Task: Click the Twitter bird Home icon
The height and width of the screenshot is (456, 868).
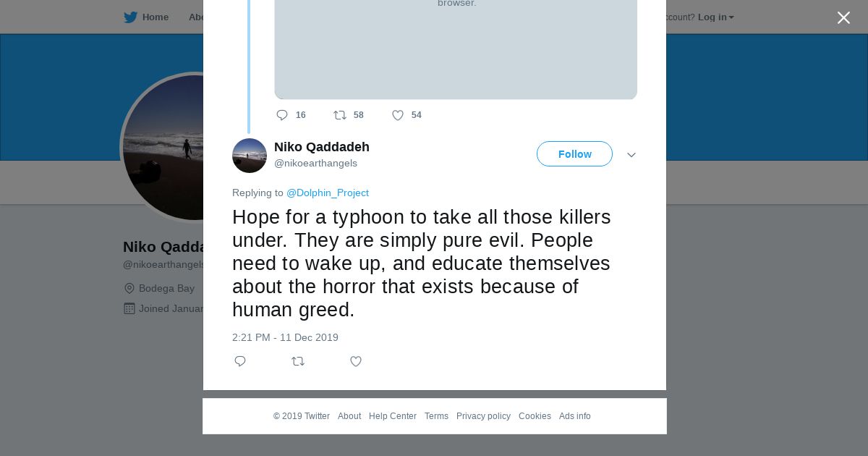Action: click(130, 17)
